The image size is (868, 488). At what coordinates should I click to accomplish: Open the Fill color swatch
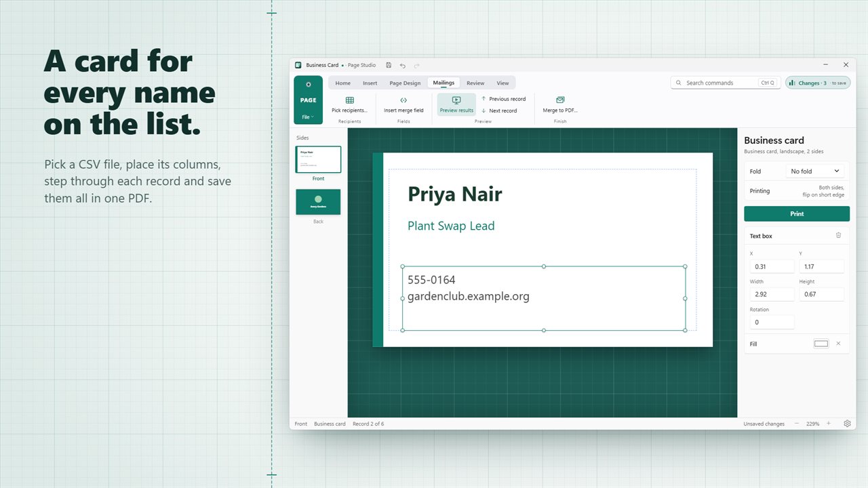pyautogui.click(x=821, y=344)
